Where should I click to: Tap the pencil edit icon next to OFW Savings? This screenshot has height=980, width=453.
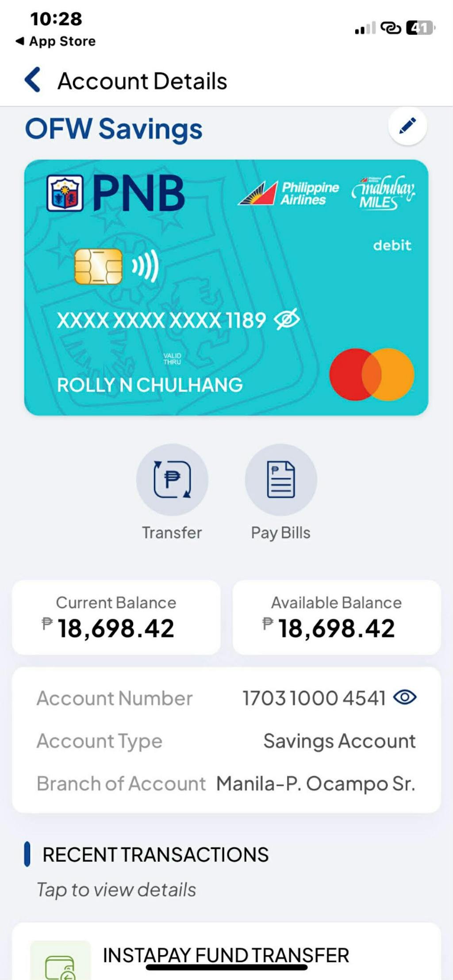click(x=407, y=126)
